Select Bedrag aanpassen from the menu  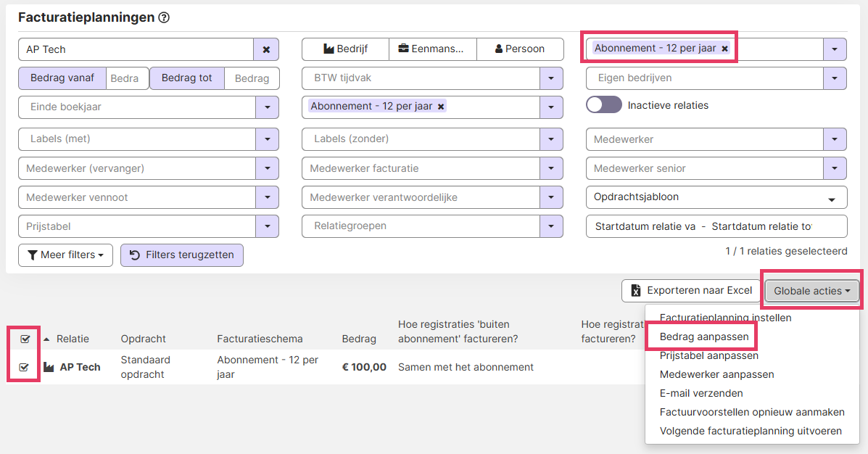(x=703, y=337)
